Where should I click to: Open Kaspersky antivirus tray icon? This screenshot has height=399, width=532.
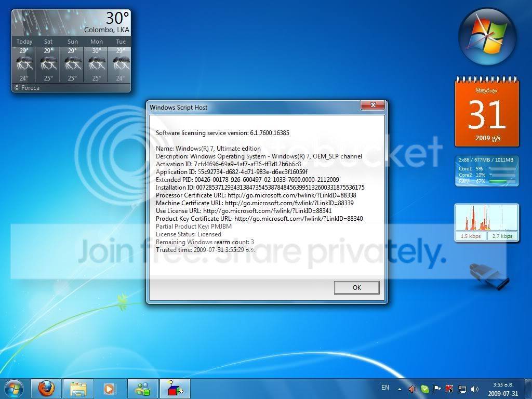click(x=449, y=389)
